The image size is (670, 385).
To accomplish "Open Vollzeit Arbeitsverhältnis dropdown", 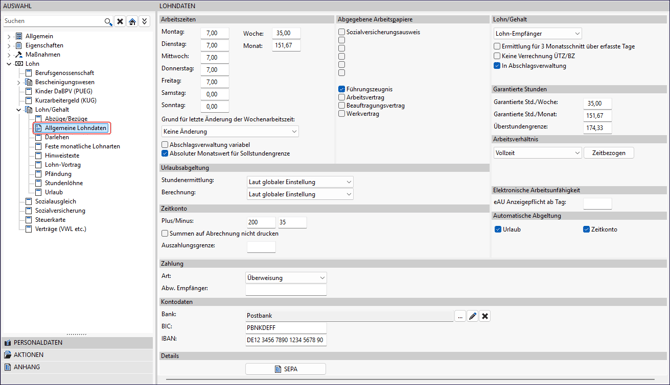I will [538, 153].
